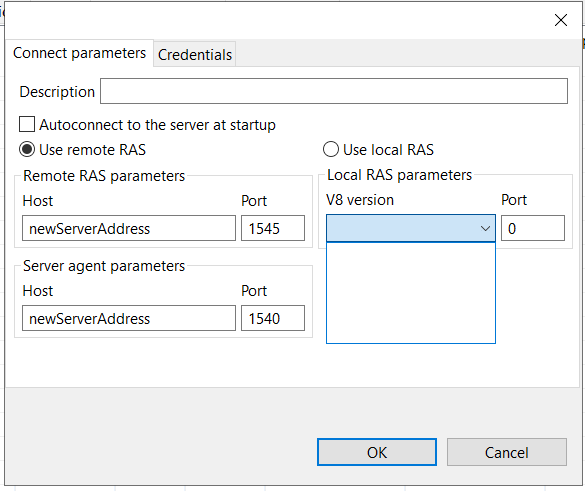
Task: Click the Autoconnect to the server label text
Action: [x=157, y=125]
